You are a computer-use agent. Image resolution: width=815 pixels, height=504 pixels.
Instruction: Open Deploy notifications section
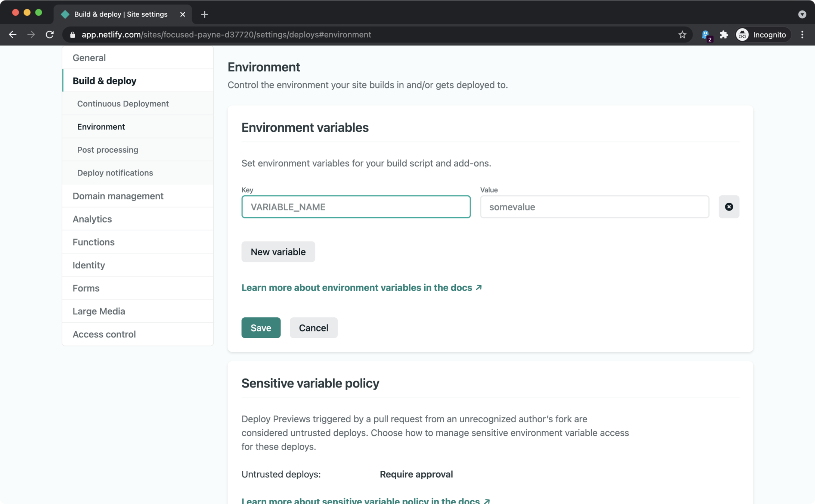point(115,173)
